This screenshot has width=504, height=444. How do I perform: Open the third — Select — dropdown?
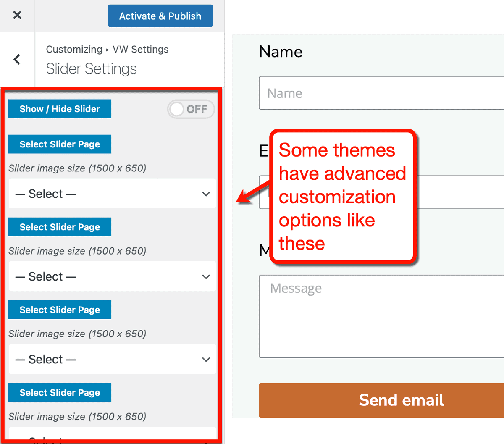[112, 359]
